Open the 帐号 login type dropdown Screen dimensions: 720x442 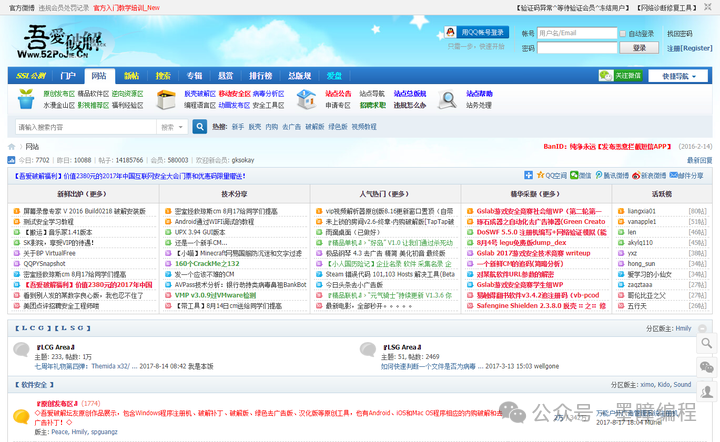tap(529, 33)
